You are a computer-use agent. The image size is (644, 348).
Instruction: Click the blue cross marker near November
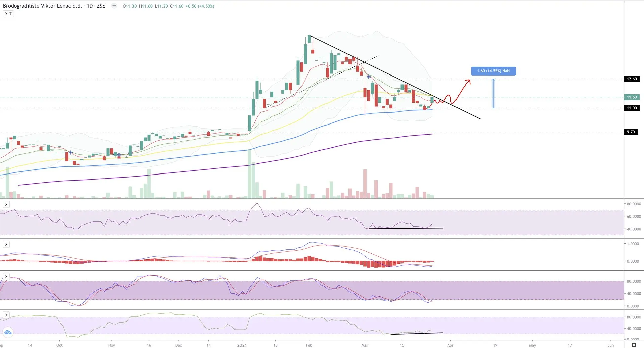pyautogui.click(x=119, y=155)
